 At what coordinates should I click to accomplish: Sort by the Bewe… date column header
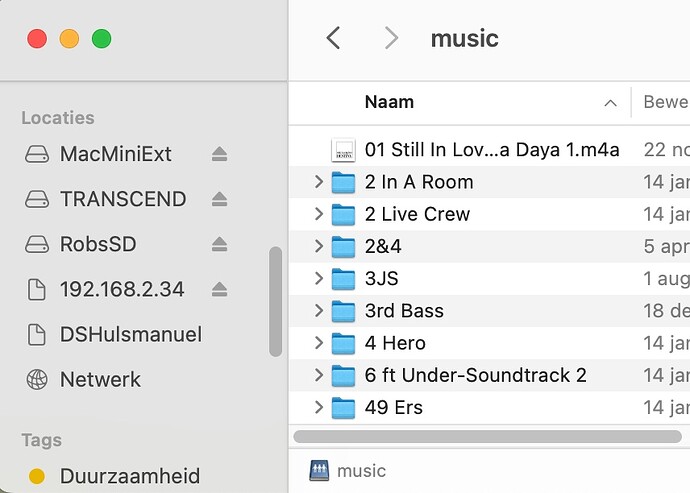tap(666, 102)
